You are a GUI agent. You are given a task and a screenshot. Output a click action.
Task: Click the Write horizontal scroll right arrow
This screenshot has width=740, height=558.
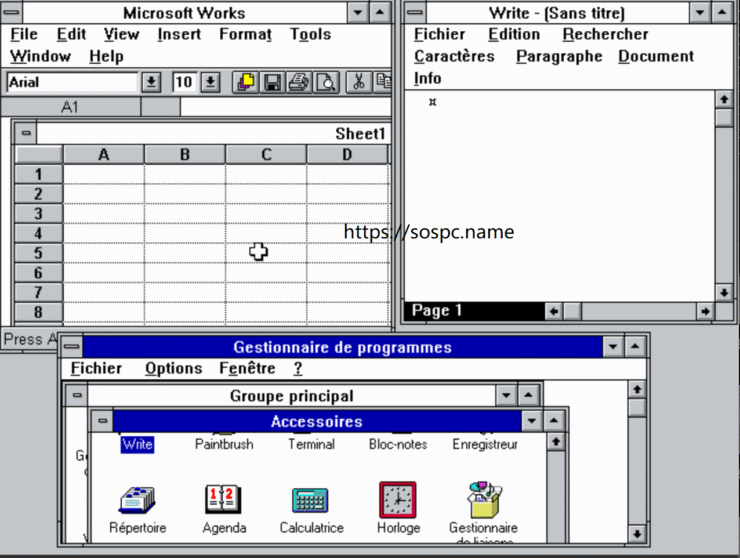point(705,312)
